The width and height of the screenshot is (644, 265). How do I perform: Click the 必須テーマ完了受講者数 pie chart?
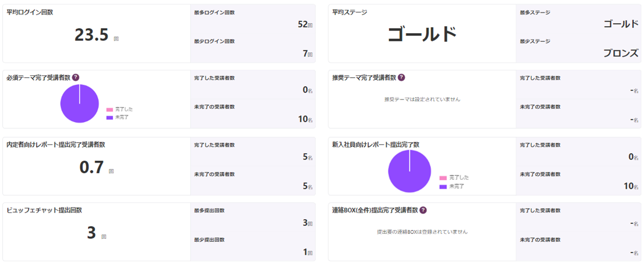pos(79,104)
